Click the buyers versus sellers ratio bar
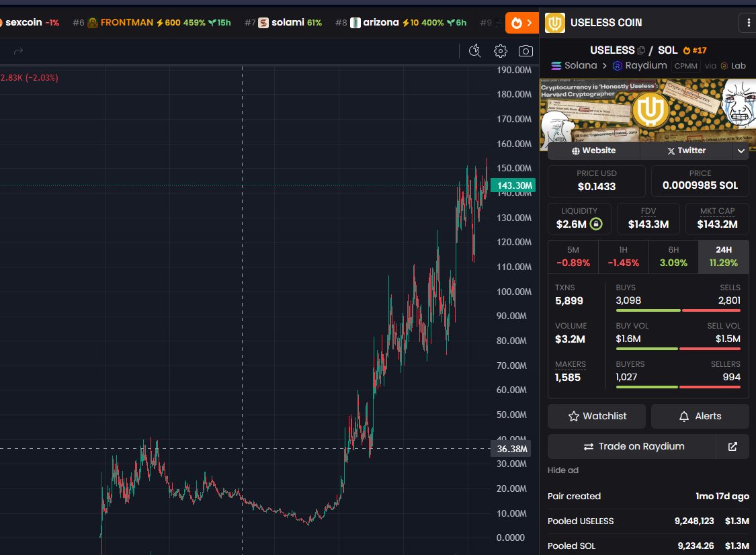 coord(678,387)
